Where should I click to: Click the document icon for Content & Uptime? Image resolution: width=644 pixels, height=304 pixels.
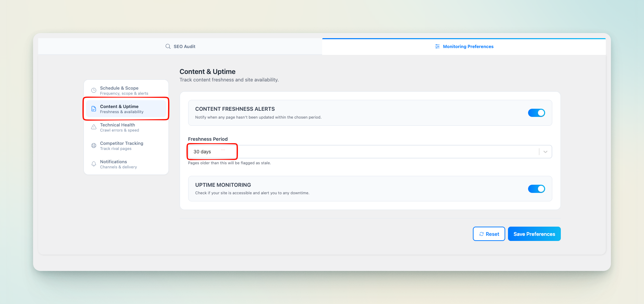[94, 109]
